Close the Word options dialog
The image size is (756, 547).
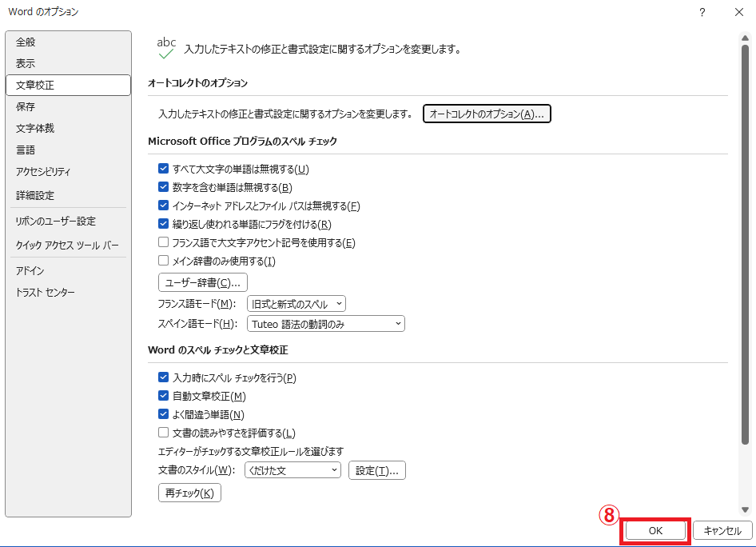(x=739, y=13)
